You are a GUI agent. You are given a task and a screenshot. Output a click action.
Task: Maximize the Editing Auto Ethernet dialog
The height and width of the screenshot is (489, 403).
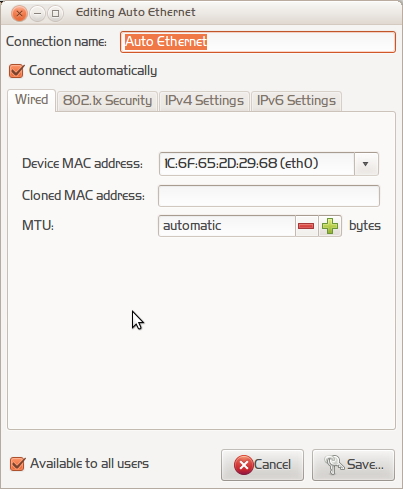[56, 14]
